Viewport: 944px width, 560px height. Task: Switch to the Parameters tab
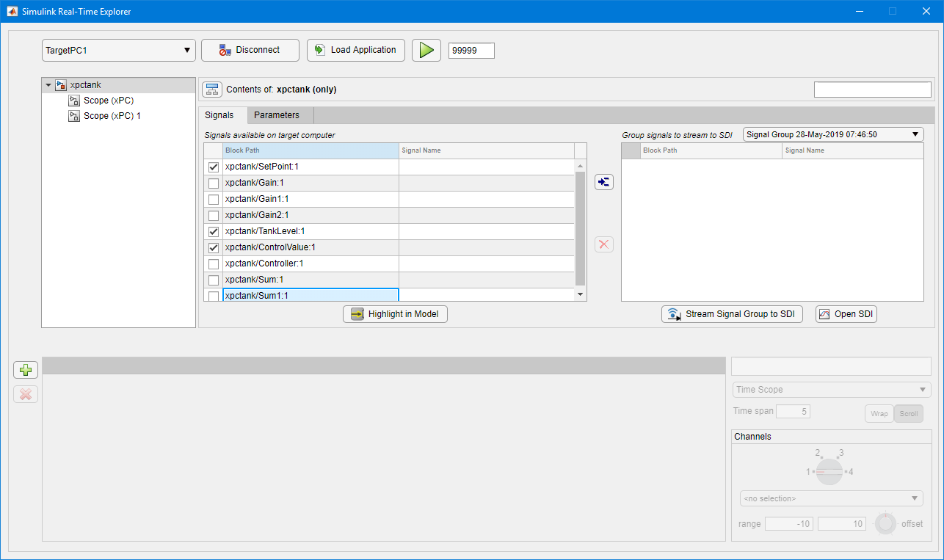tap(277, 115)
